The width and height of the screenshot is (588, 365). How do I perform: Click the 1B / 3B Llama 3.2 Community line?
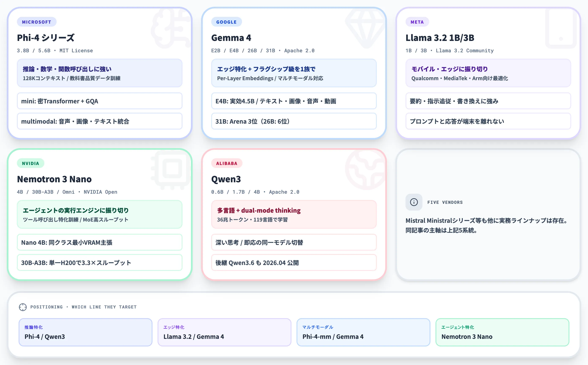tap(449, 51)
